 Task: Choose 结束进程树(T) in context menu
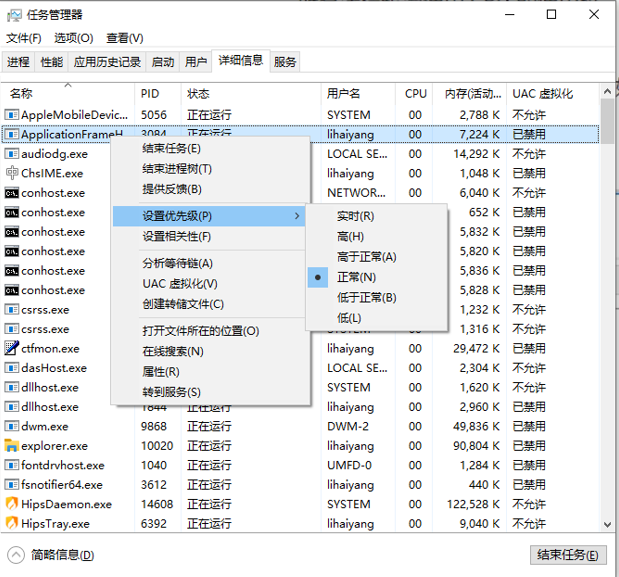tap(209, 169)
